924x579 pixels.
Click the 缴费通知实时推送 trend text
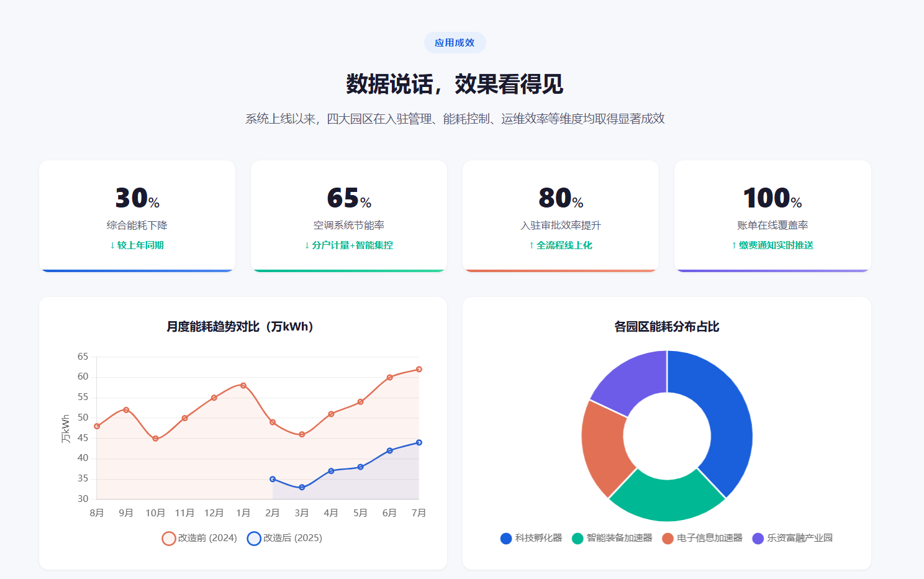(772, 245)
